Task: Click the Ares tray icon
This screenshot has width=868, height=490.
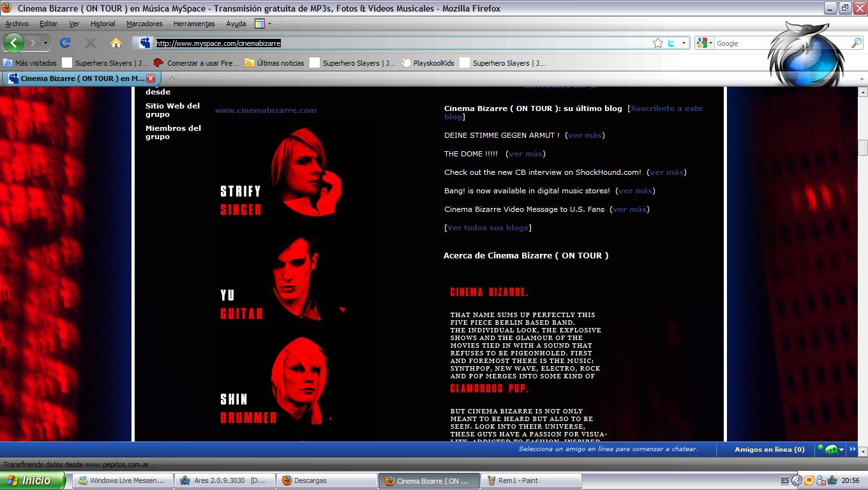Action: (832, 480)
